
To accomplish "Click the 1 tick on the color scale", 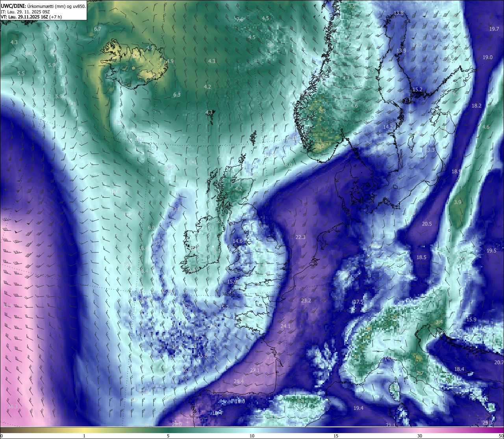I will click(84, 436).
